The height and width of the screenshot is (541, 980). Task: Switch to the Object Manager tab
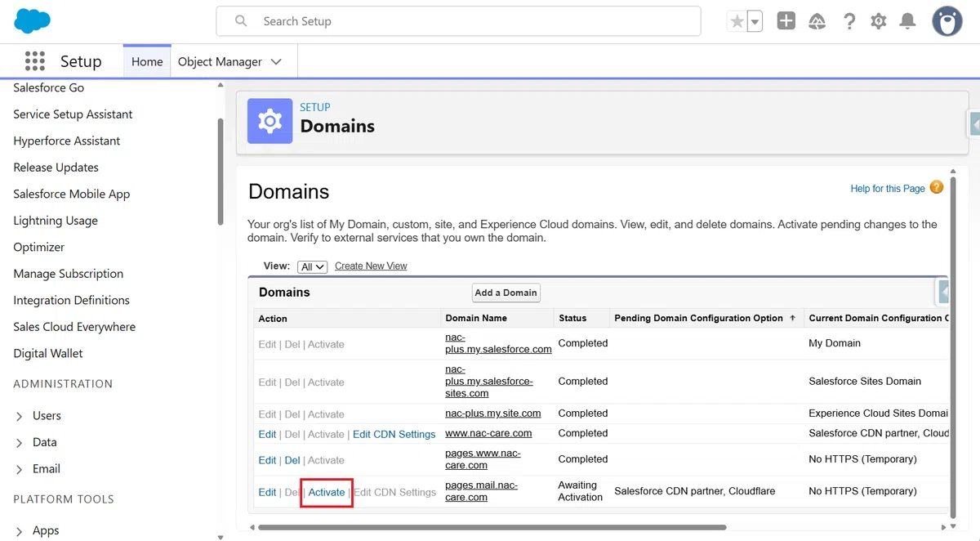tap(220, 61)
